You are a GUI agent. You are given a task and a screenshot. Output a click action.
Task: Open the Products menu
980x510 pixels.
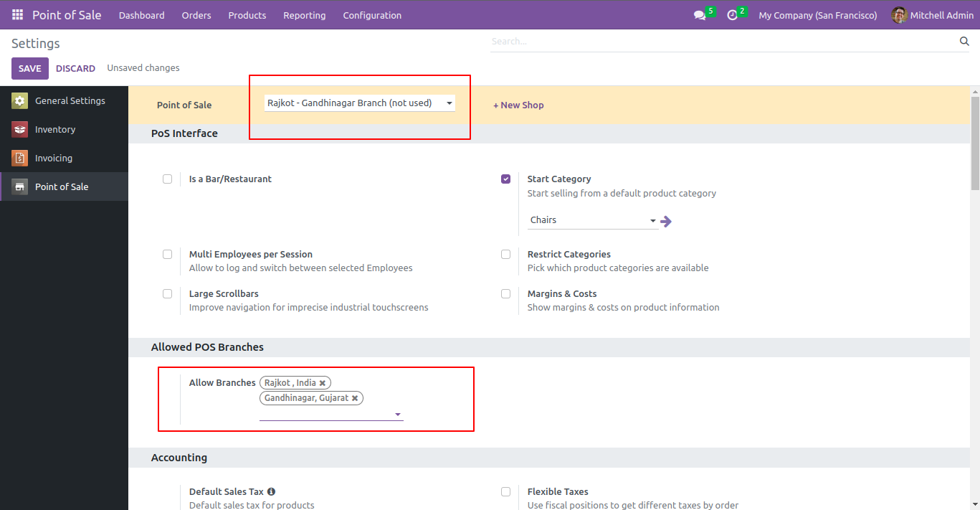point(247,15)
